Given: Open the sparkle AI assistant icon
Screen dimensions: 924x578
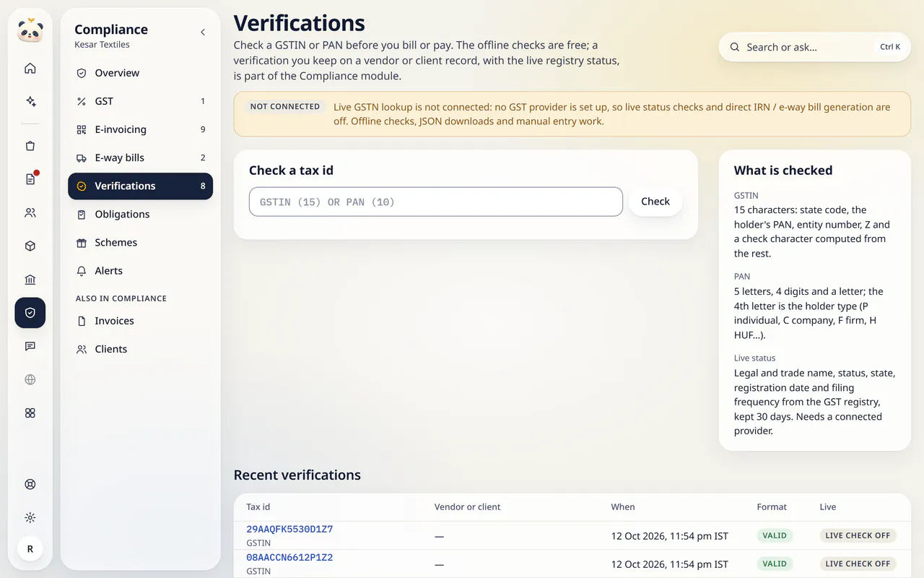Looking at the screenshot, I should pyautogui.click(x=30, y=102).
